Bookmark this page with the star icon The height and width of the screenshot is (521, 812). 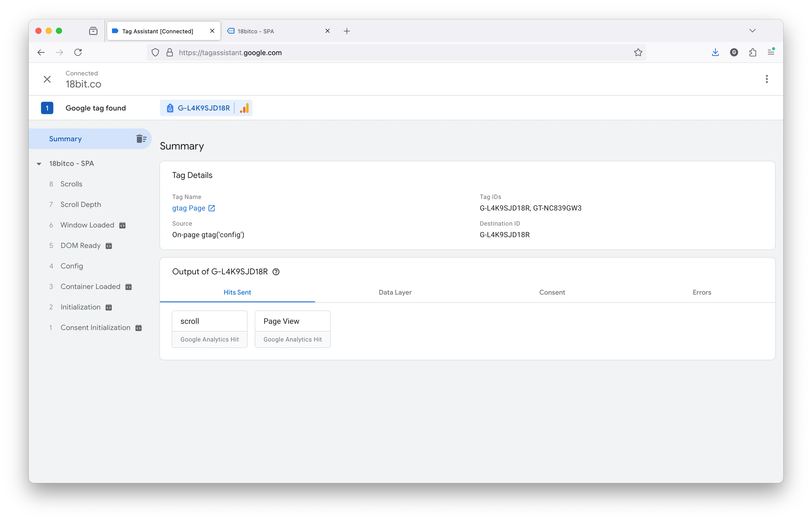[638, 53]
